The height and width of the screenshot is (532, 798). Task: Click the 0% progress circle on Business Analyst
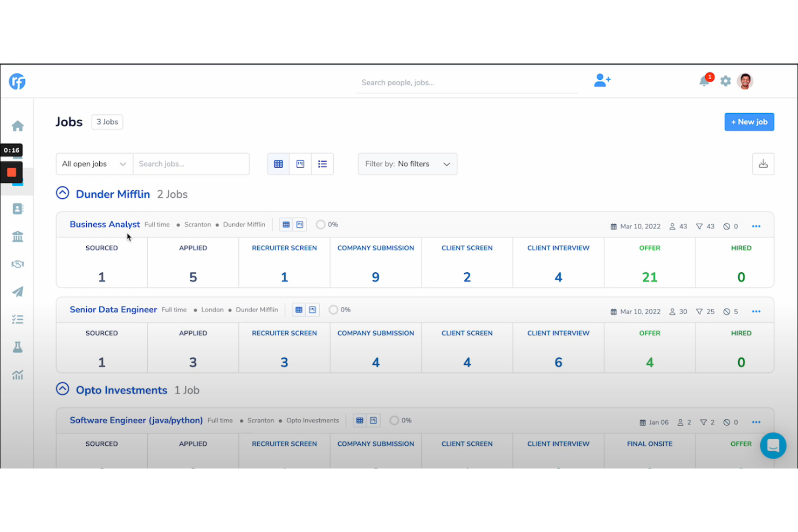click(x=321, y=224)
